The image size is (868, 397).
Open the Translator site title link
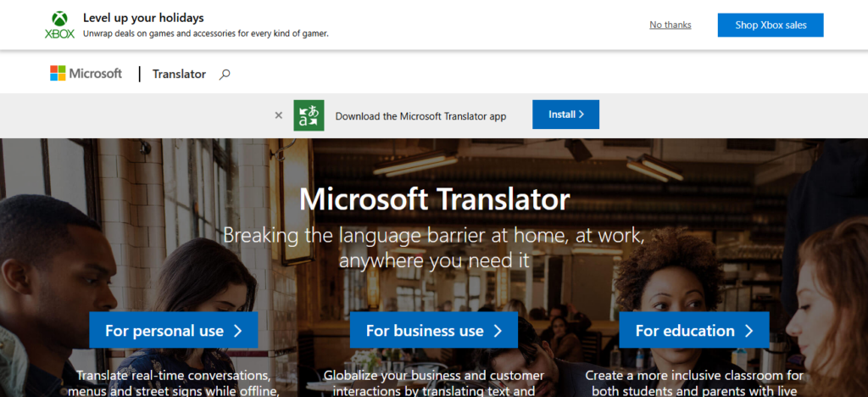[x=179, y=74]
